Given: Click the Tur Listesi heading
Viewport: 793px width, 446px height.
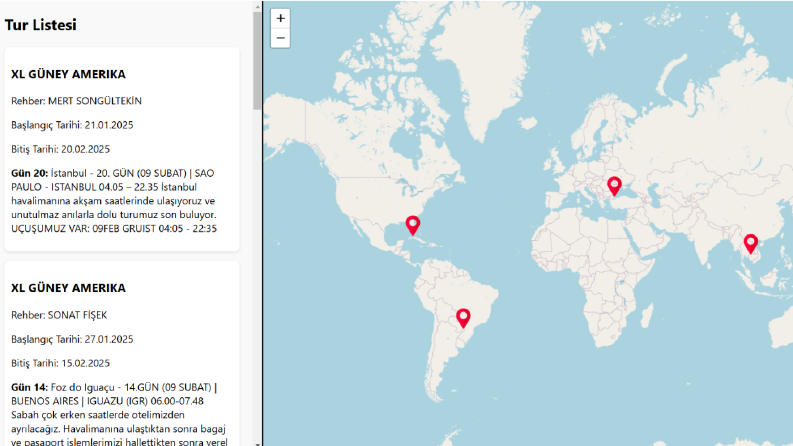Looking at the screenshot, I should coord(40,25).
